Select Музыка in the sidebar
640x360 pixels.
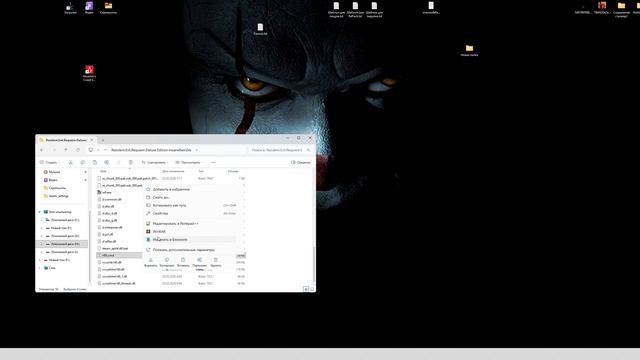[x=54, y=172]
